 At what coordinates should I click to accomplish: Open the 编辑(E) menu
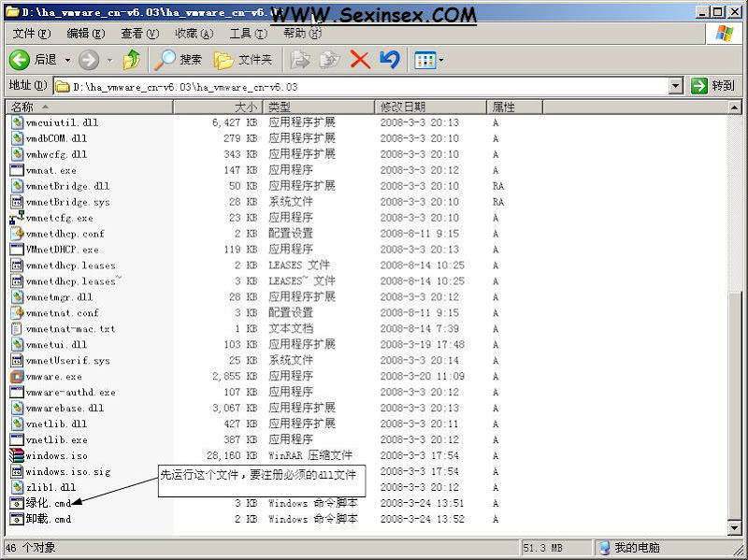click(86, 34)
